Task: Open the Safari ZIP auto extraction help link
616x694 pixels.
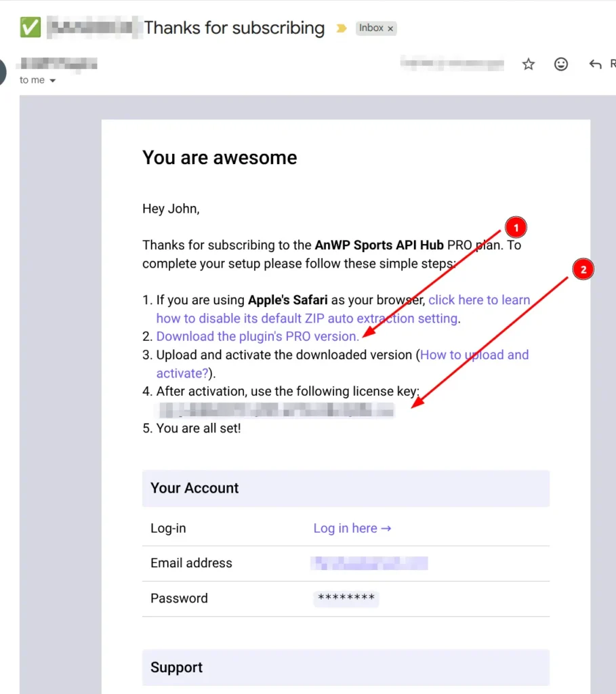Action: click(343, 309)
